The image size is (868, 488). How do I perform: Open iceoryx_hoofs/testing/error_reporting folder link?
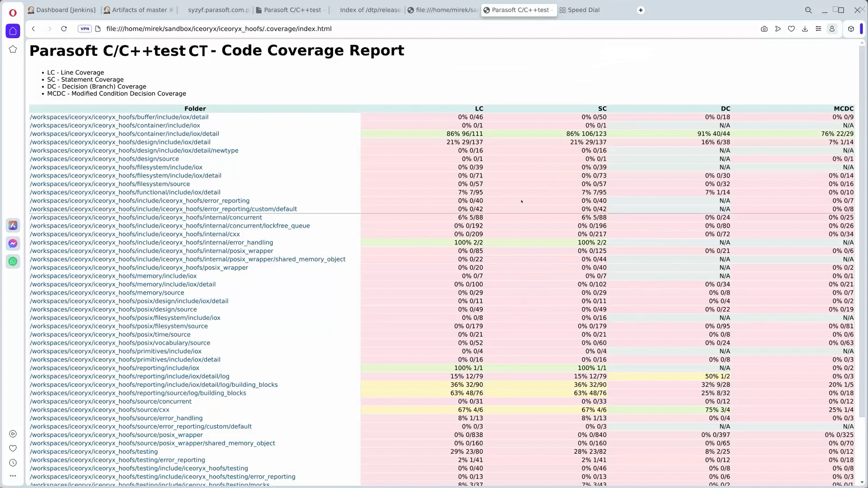coord(117,460)
